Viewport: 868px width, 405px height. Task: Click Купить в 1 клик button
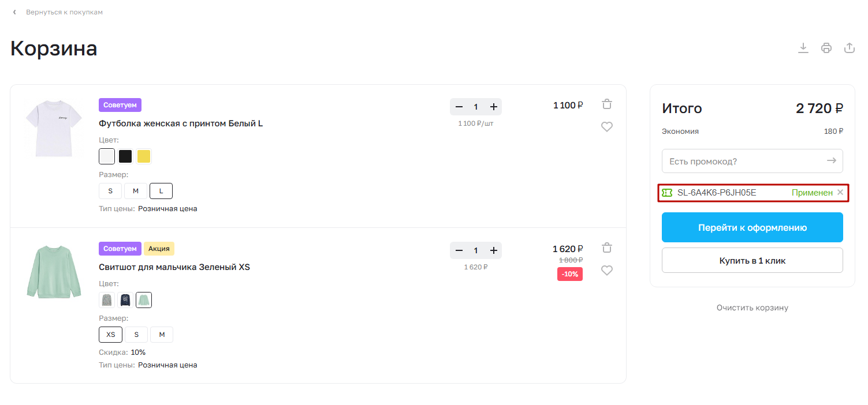[752, 261]
